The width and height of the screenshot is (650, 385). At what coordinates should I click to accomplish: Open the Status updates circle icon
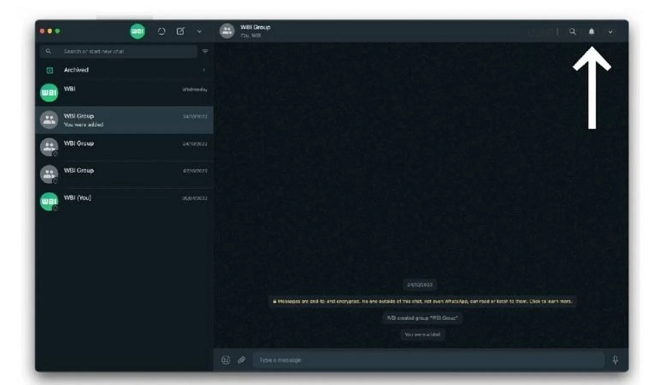pyautogui.click(x=162, y=31)
